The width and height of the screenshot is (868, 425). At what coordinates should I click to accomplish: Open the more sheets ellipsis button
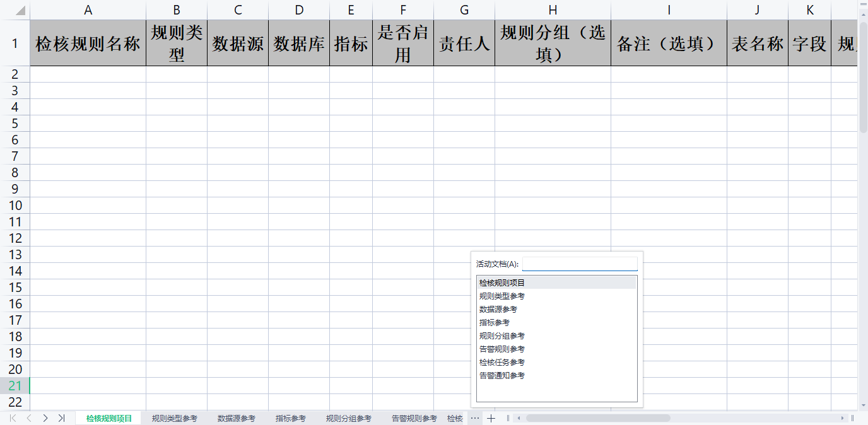tap(475, 418)
